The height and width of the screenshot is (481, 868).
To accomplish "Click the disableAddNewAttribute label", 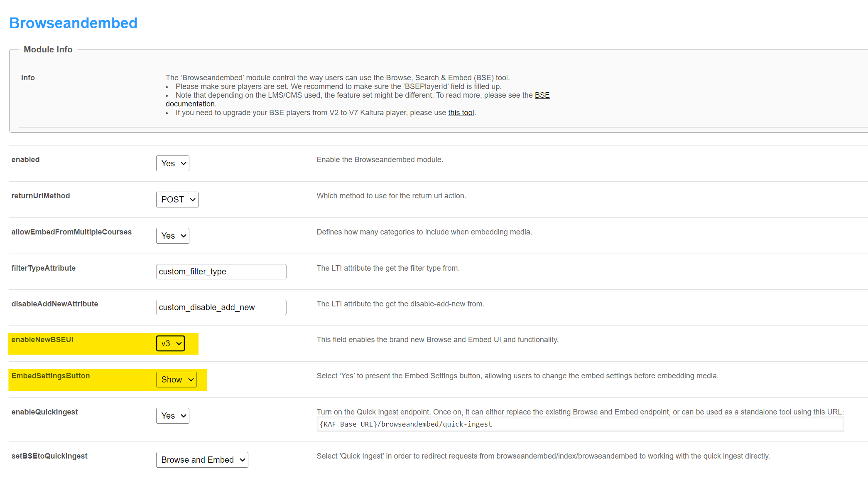I will (x=54, y=304).
